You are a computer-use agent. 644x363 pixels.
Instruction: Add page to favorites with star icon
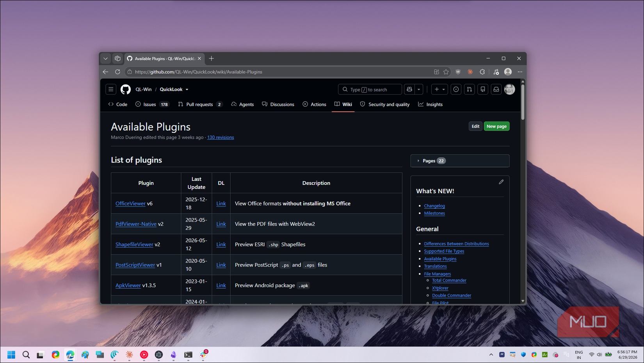tap(446, 72)
